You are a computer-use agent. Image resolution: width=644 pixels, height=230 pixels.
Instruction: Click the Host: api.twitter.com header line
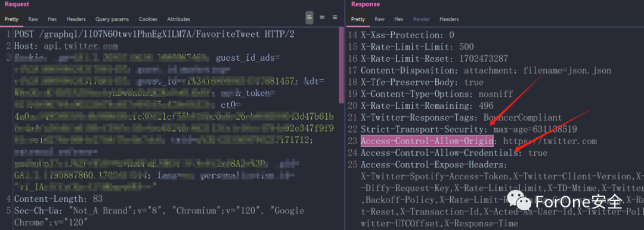tap(66, 46)
